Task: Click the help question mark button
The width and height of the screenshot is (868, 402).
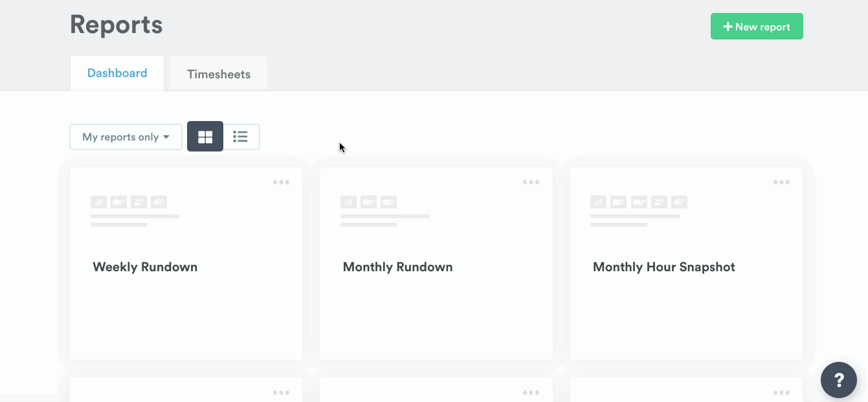Action: (x=838, y=379)
